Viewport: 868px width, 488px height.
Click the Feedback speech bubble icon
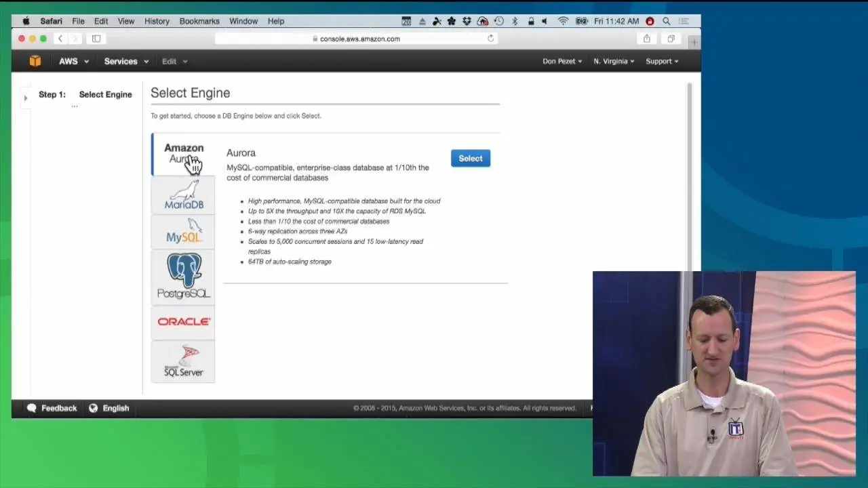coord(31,408)
